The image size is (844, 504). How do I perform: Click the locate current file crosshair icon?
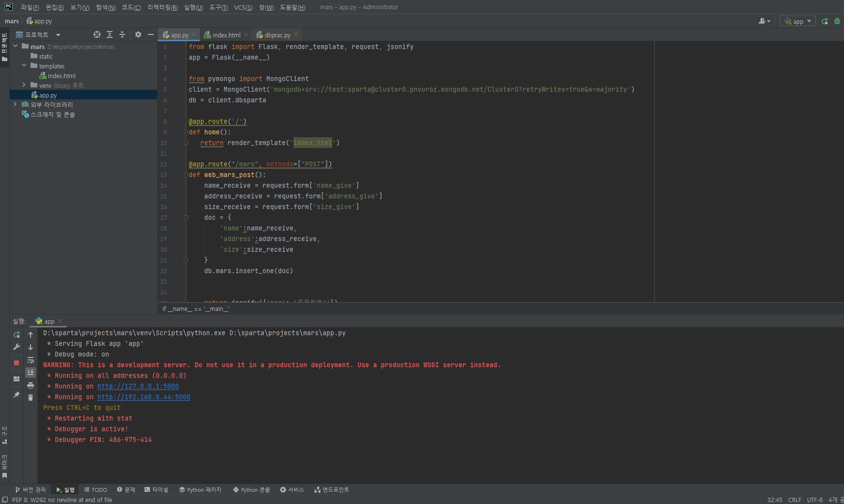pos(97,34)
